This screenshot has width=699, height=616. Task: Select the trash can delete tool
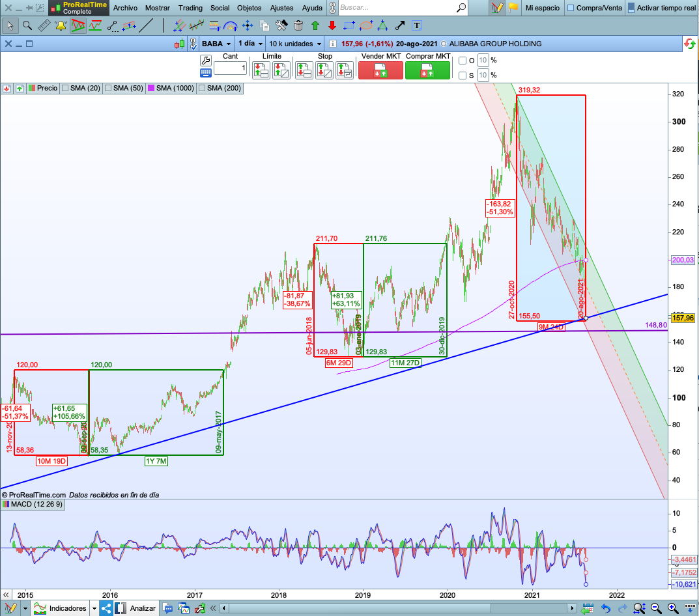pyautogui.click(x=298, y=26)
